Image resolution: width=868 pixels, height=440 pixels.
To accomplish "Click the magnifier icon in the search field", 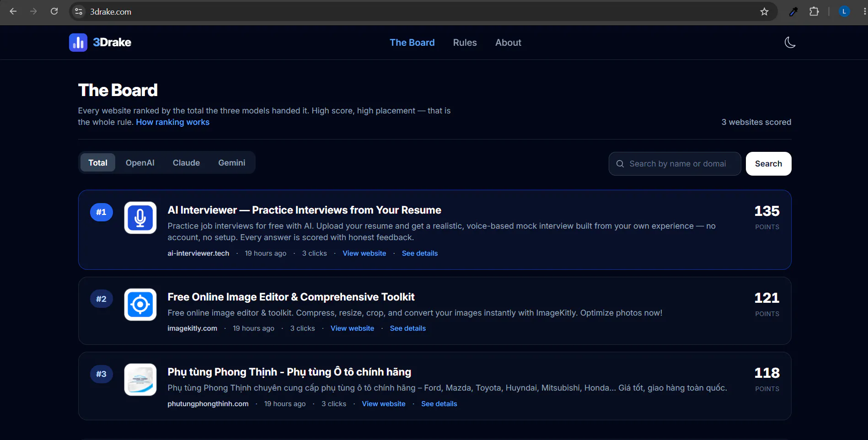I will (x=620, y=164).
